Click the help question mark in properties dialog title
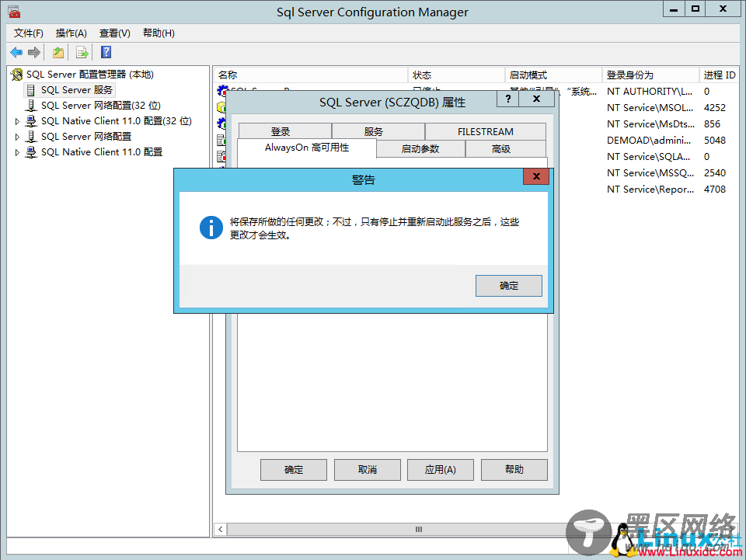The image size is (746, 560). (x=507, y=99)
